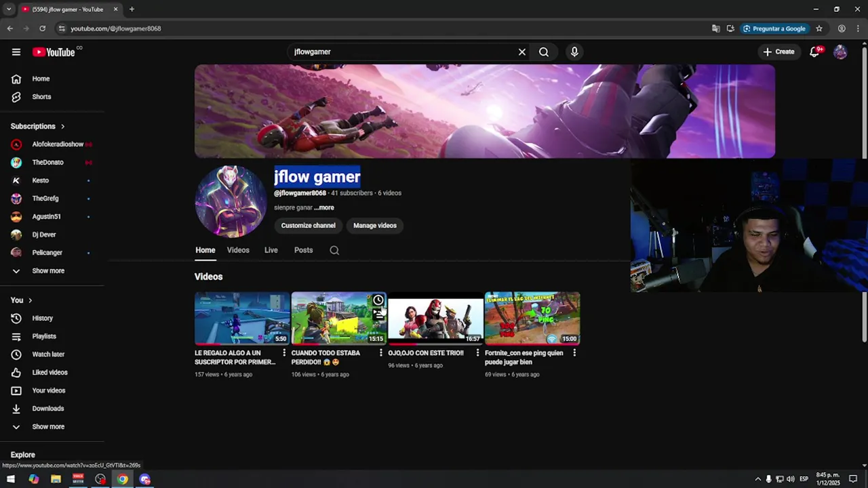Open new browser tab
The height and width of the screenshot is (488, 868).
pyautogui.click(x=132, y=9)
